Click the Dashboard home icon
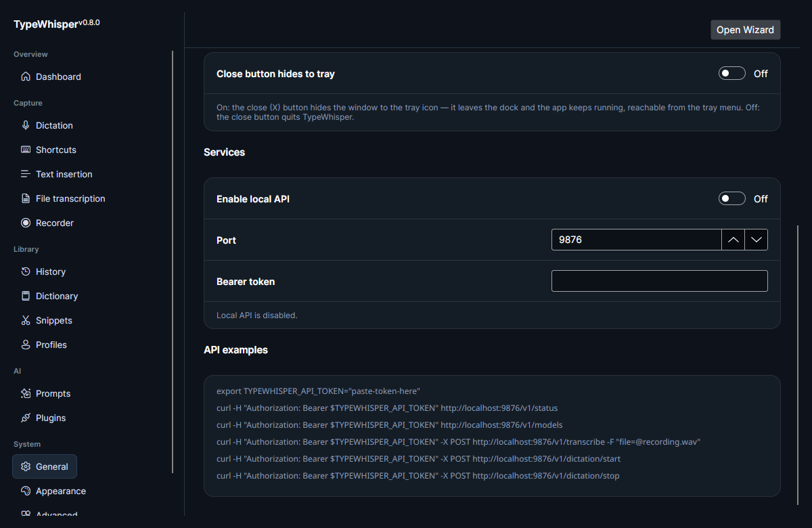The image size is (812, 528). pos(26,76)
